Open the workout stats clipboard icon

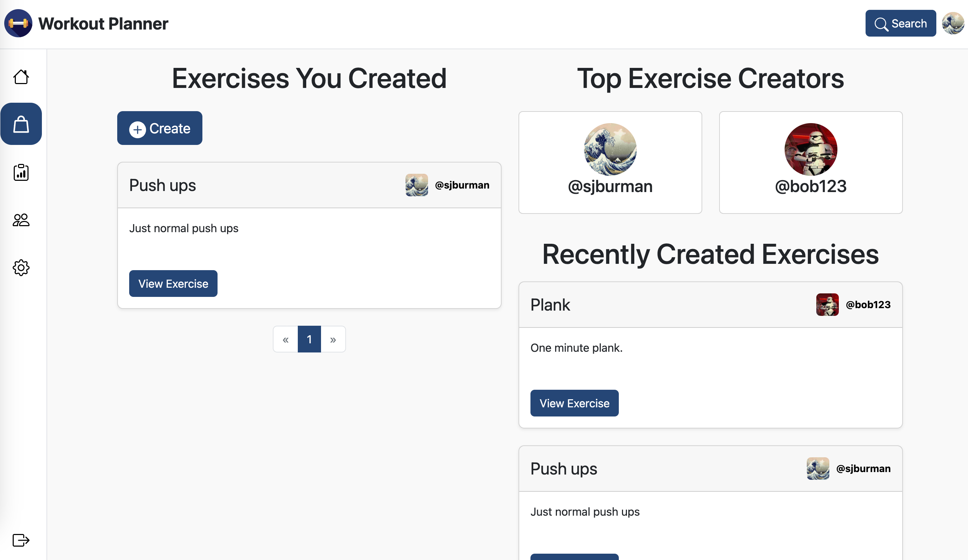point(21,172)
